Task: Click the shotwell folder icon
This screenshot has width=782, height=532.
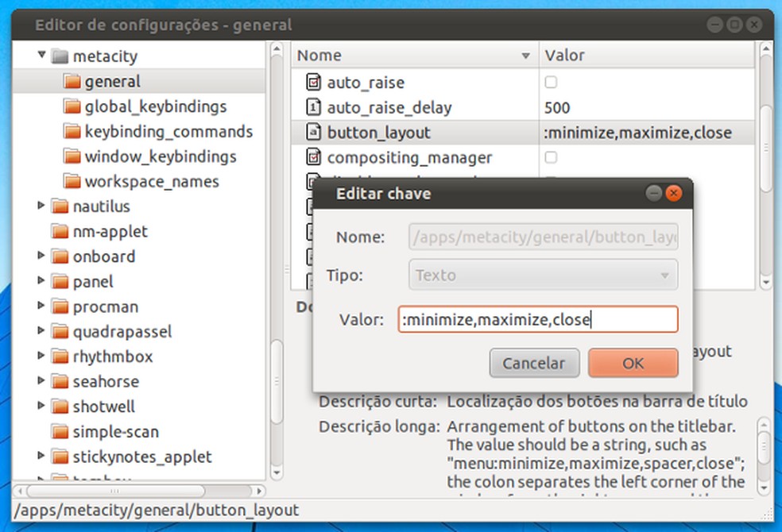Action: [60, 406]
